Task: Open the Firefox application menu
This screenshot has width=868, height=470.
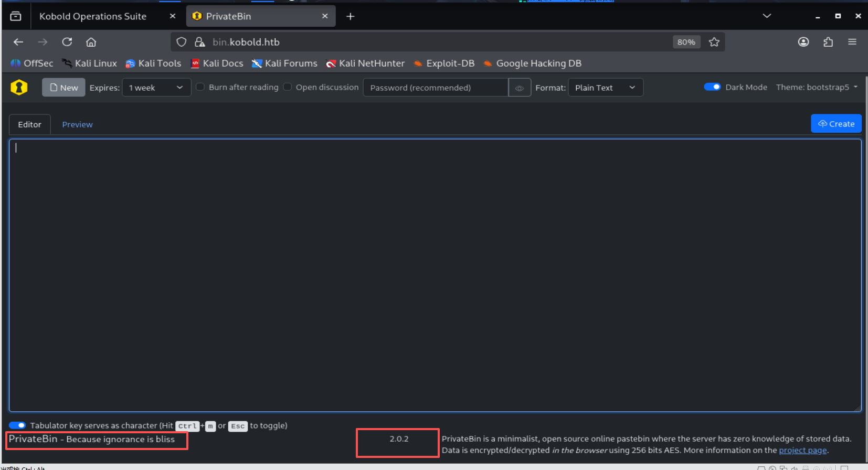Action: click(852, 42)
